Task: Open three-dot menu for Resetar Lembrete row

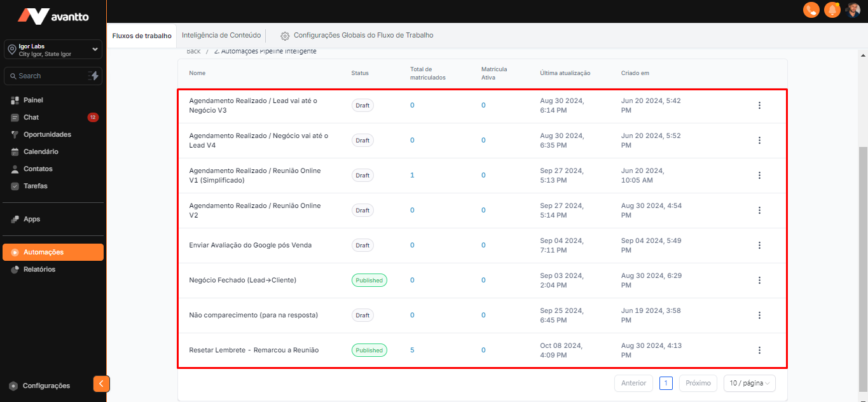Action: [x=759, y=350]
